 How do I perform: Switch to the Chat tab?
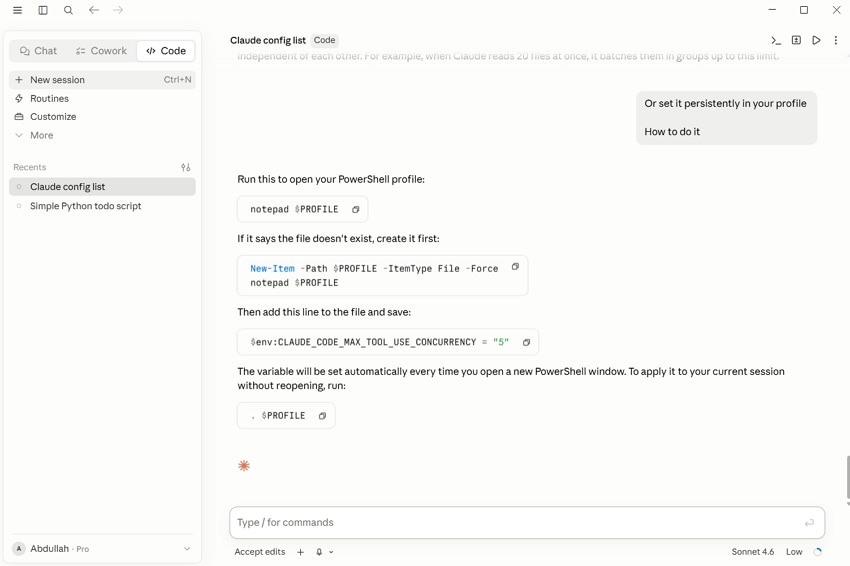point(38,51)
